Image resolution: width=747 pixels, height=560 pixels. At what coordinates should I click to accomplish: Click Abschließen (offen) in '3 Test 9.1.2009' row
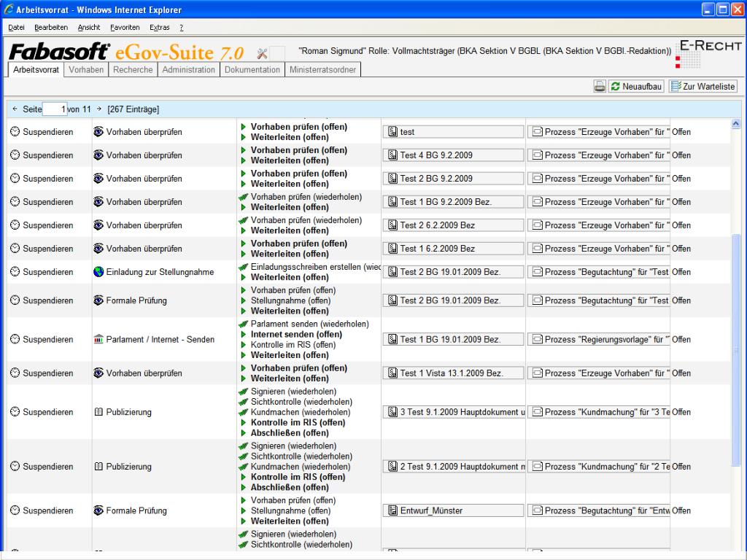tap(290, 433)
